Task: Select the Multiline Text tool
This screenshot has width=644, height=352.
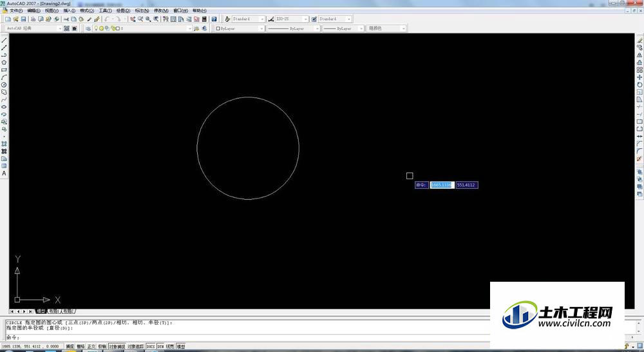Action: 4,173
